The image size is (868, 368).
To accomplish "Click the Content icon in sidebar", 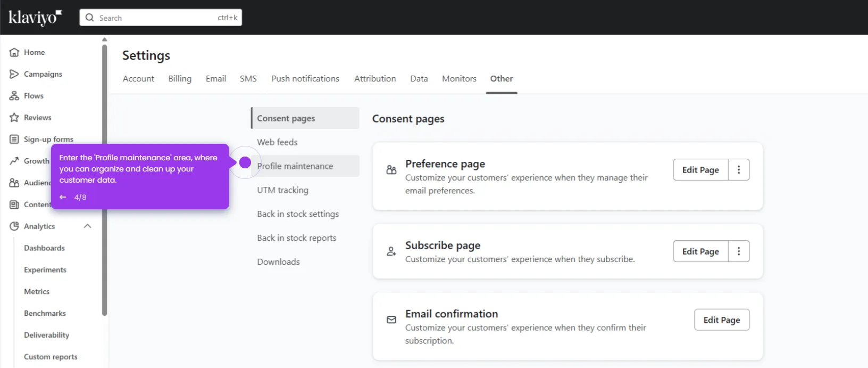I will (x=14, y=205).
